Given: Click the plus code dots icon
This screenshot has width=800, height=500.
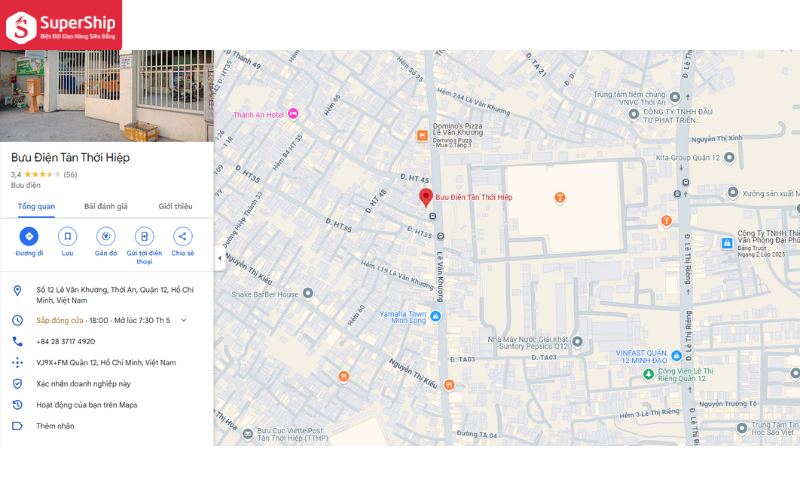Looking at the screenshot, I should pyautogui.click(x=17, y=363).
